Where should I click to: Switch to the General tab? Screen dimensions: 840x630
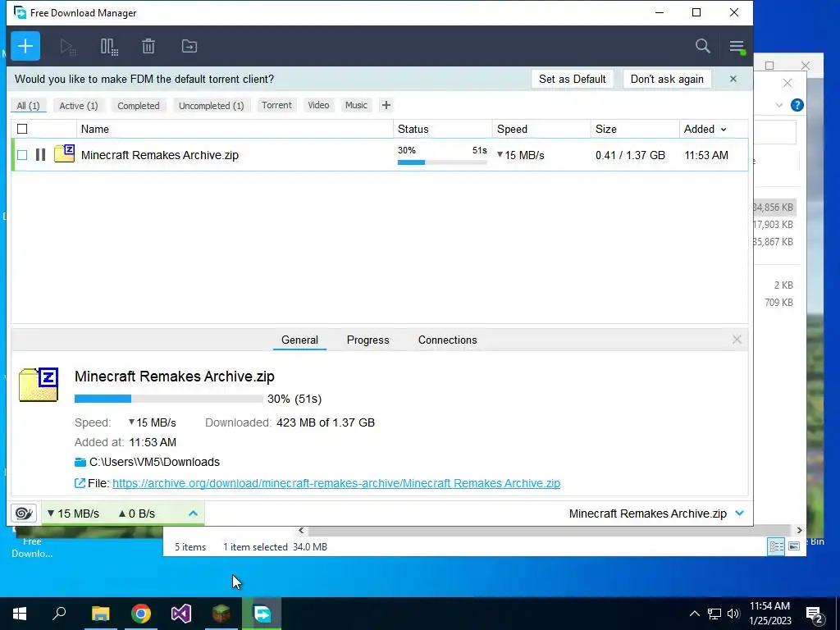(299, 340)
